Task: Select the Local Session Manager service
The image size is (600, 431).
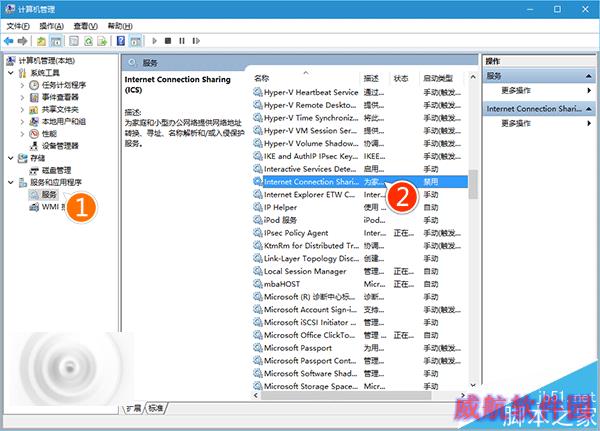Action: 360,271
